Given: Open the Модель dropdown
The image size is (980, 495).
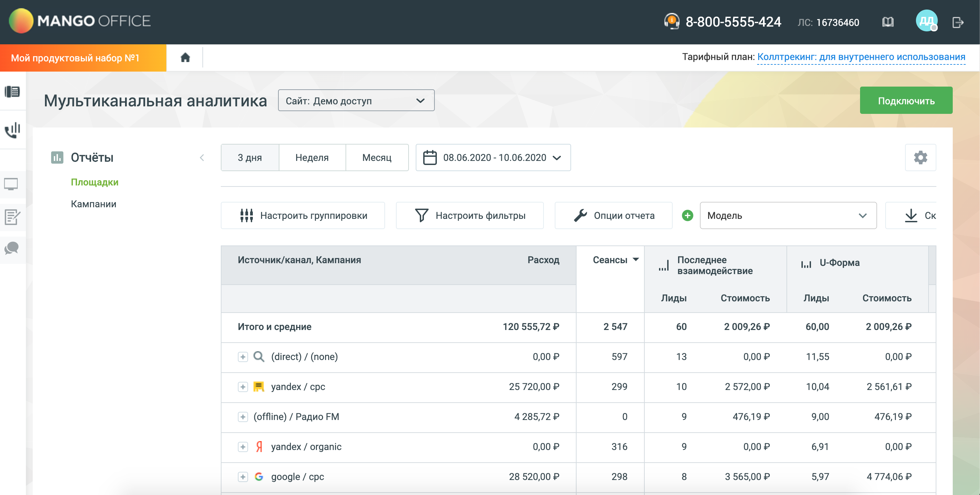Looking at the screenshot, I should (x=788, y=215).
